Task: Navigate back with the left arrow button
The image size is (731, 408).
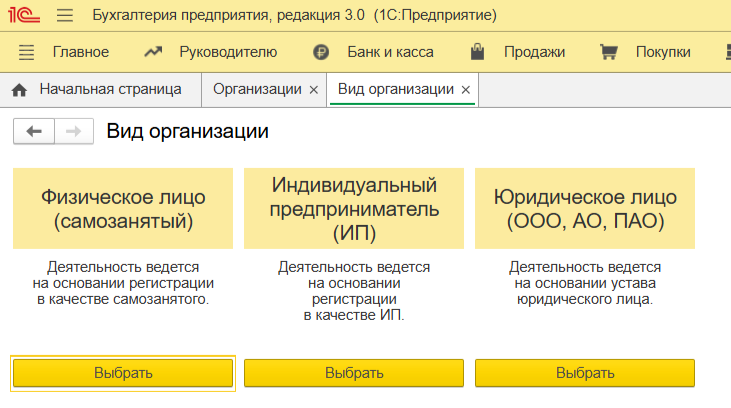Action: pos(34,131)
